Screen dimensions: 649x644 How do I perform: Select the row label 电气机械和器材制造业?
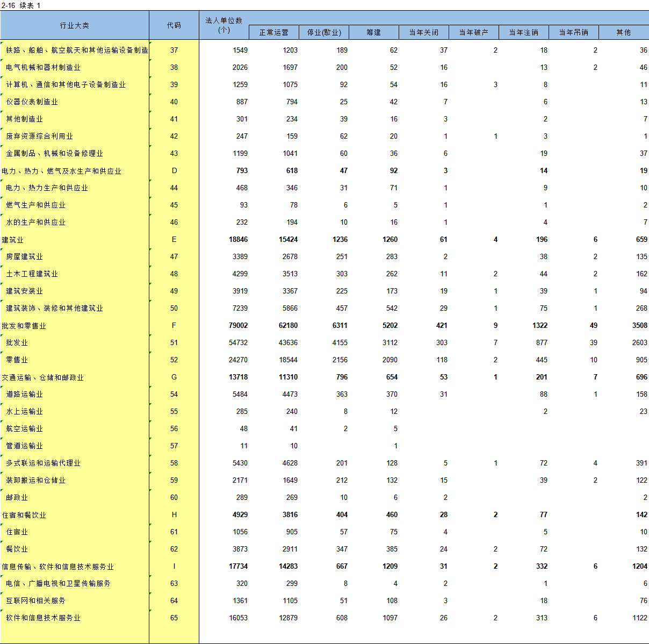[43, 67]
